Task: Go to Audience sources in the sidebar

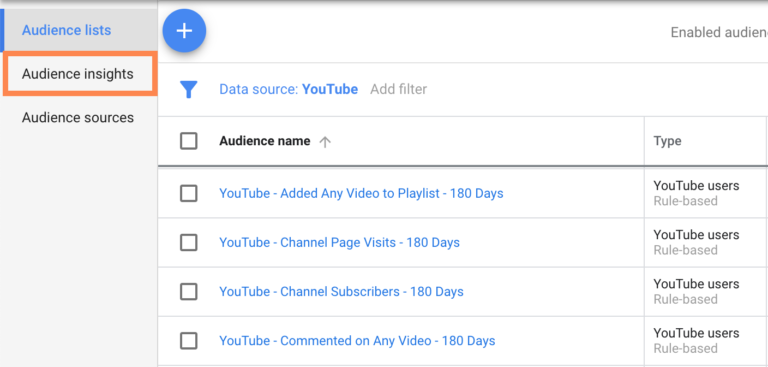Action: [x=78, y=118]
